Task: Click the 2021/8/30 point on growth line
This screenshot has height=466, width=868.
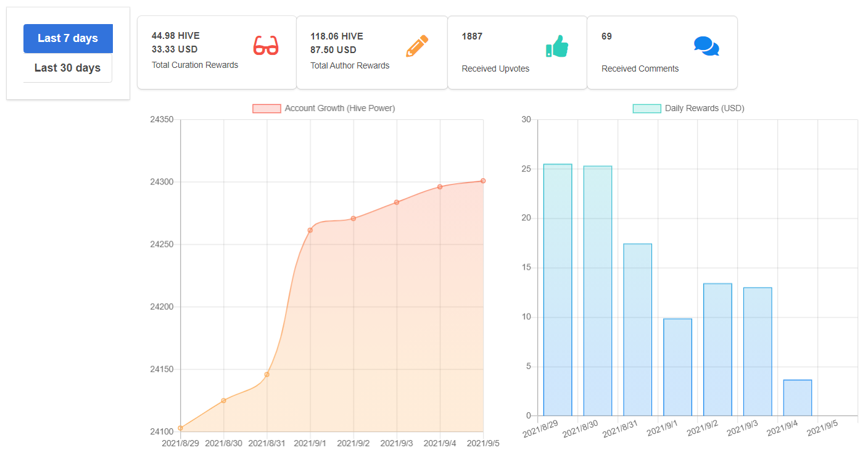Action: pyautogui.click(x=223, y=401)
